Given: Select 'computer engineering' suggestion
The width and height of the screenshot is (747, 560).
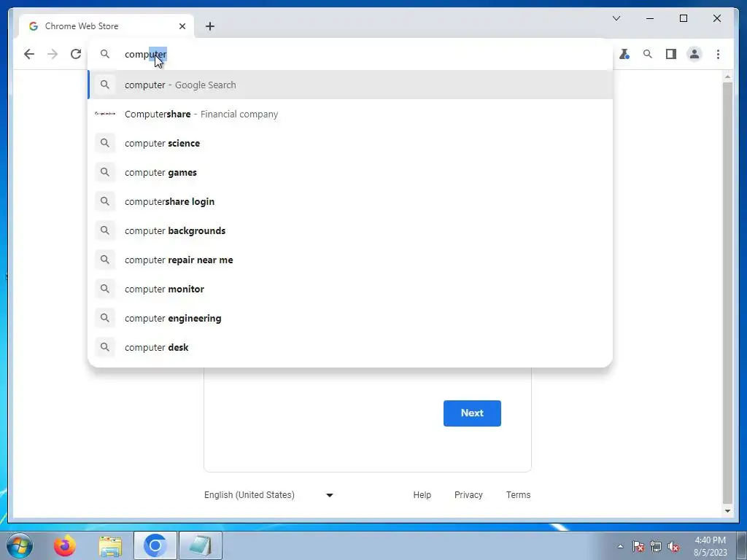Looking at the screenshot, I should [x=350, y=318].
